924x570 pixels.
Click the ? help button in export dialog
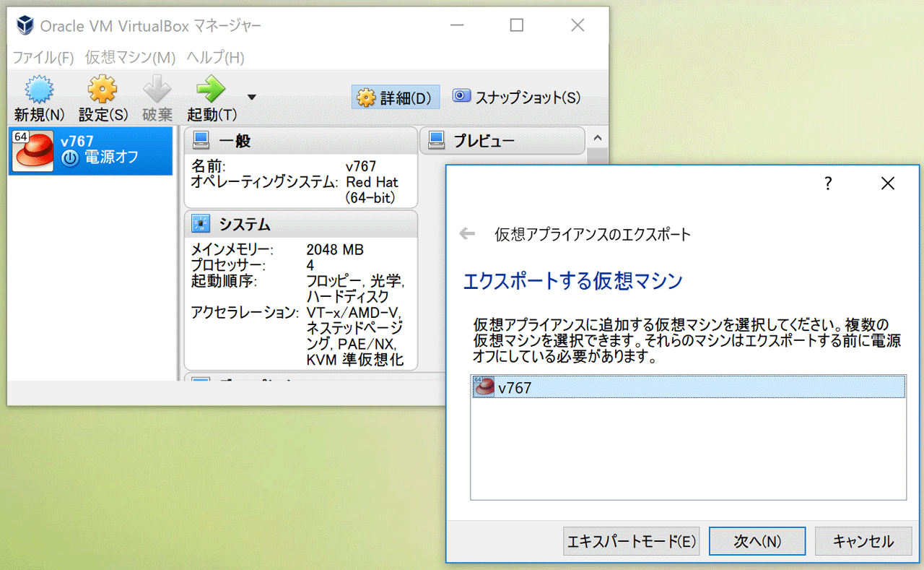tap(829, 183)
